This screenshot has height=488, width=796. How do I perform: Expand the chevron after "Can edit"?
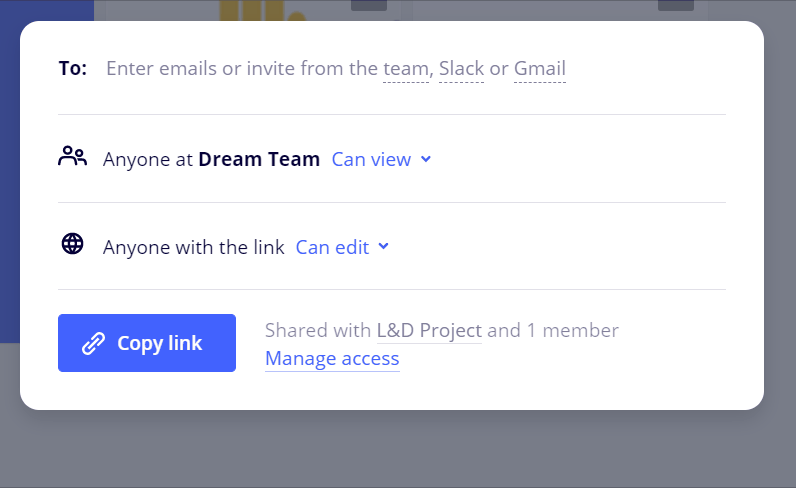[383, 247]
